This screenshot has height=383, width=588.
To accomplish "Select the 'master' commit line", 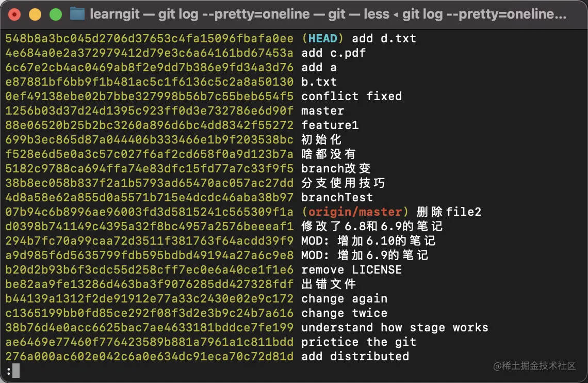I will 322,110.
